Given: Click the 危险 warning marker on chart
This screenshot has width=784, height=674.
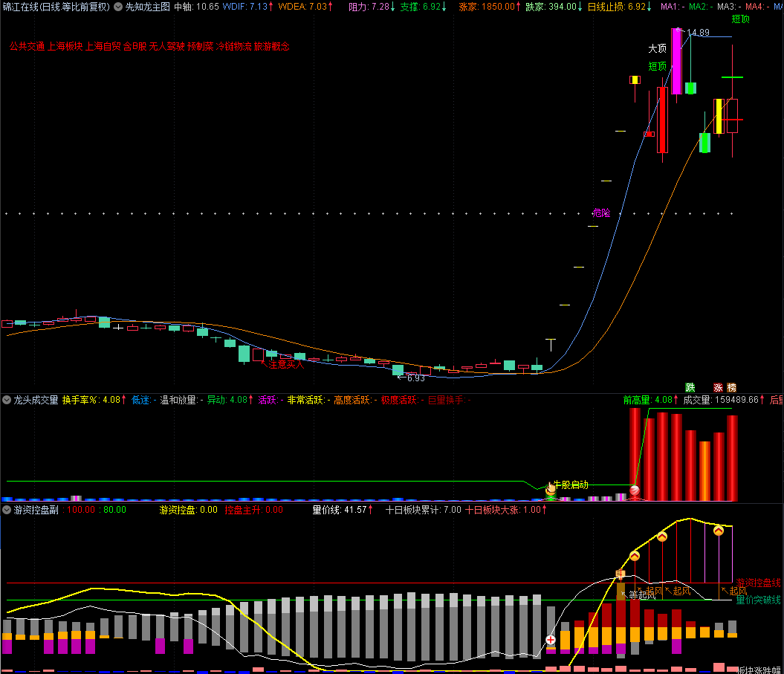Looking at the screenshot, I should coord(601,213).
